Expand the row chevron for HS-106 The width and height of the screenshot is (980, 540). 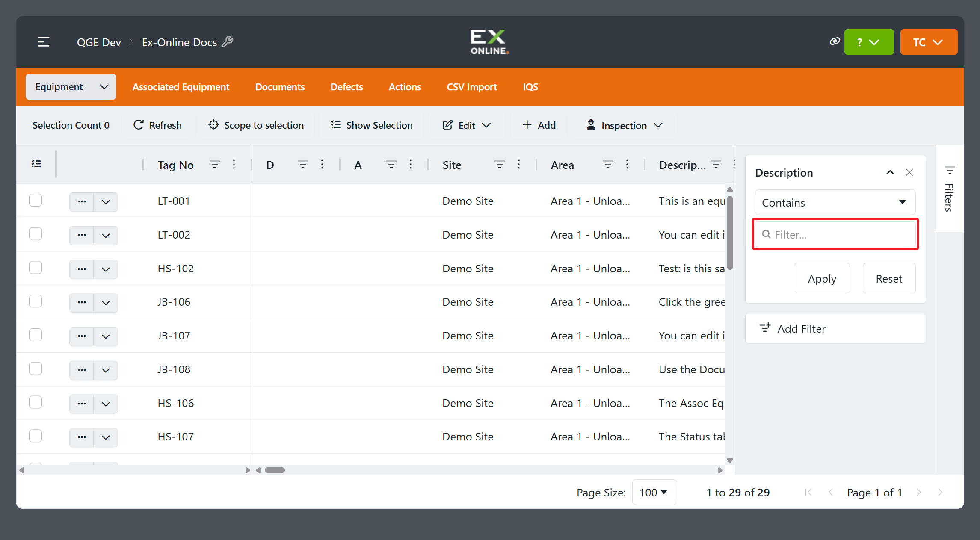click(106, 404)
